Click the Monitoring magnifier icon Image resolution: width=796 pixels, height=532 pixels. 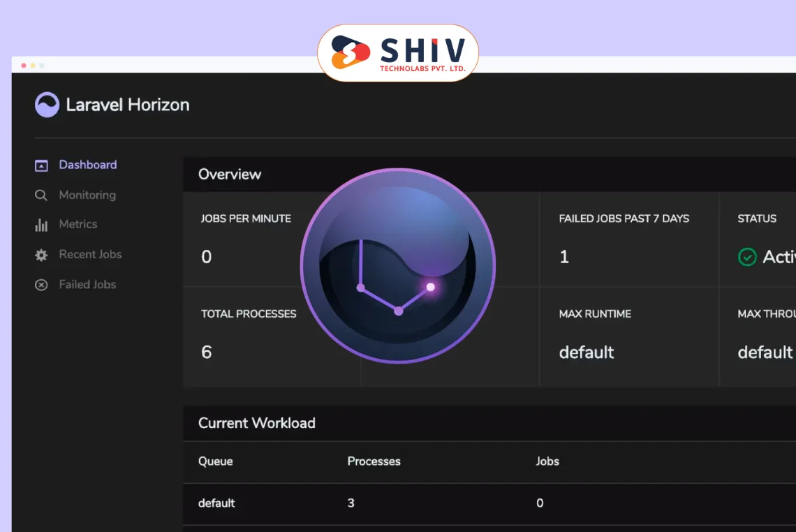pos(41,195)
